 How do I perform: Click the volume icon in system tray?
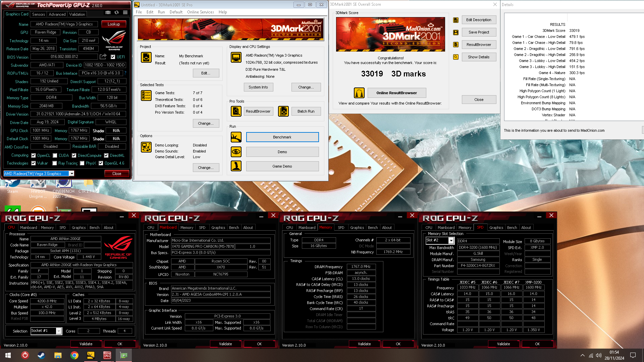[x=599, y=355]
